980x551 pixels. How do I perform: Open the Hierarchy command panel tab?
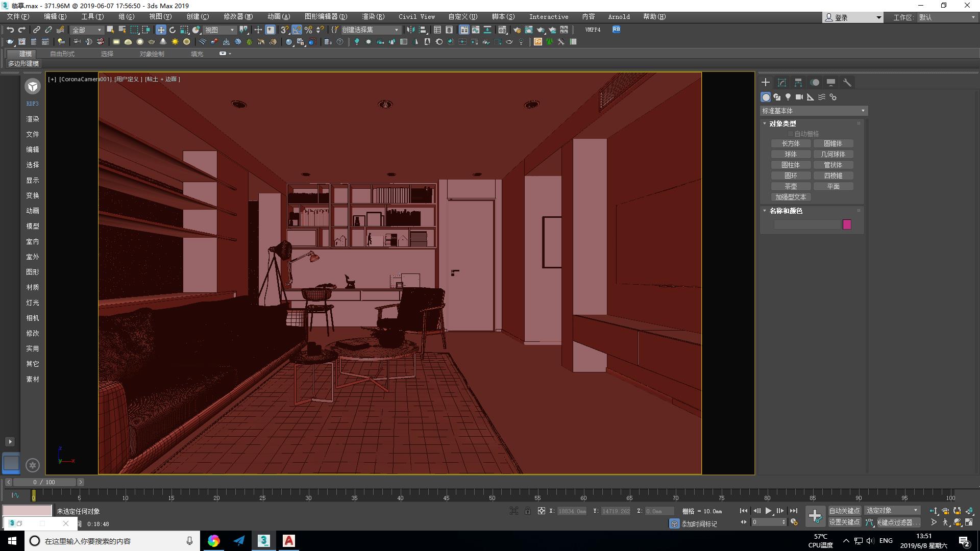[x=798, y=82]
